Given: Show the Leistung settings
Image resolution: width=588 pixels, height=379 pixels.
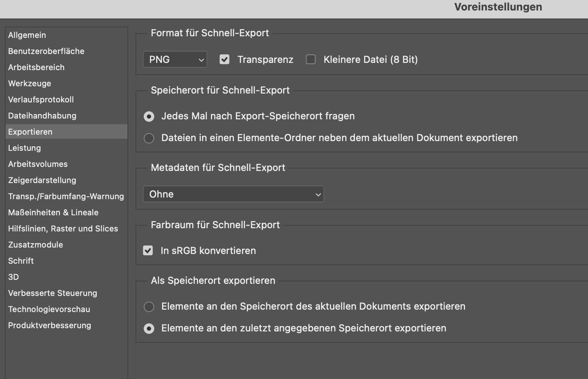Looking at the screenshot, I should (x=25, y=148).
